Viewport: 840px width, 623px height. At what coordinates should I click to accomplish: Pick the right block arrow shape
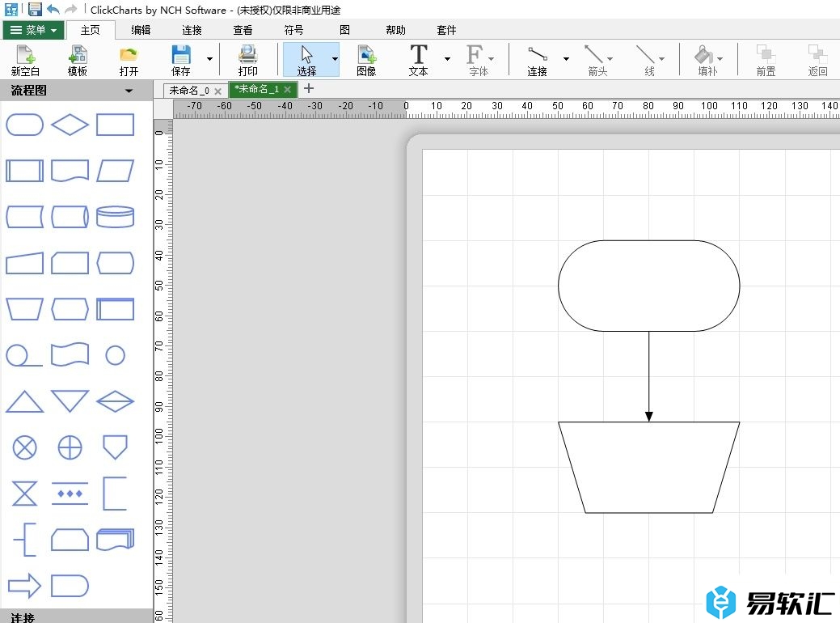point(24,586)
